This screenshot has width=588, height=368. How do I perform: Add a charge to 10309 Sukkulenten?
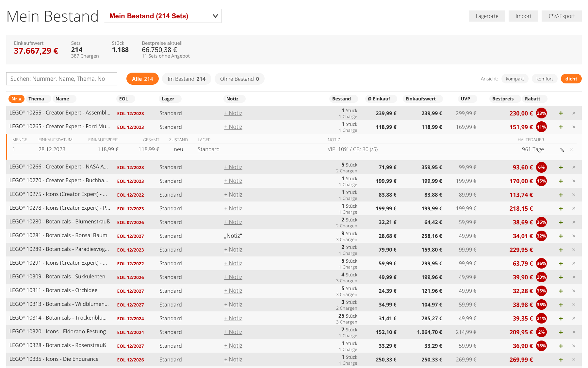coord(561,277)
